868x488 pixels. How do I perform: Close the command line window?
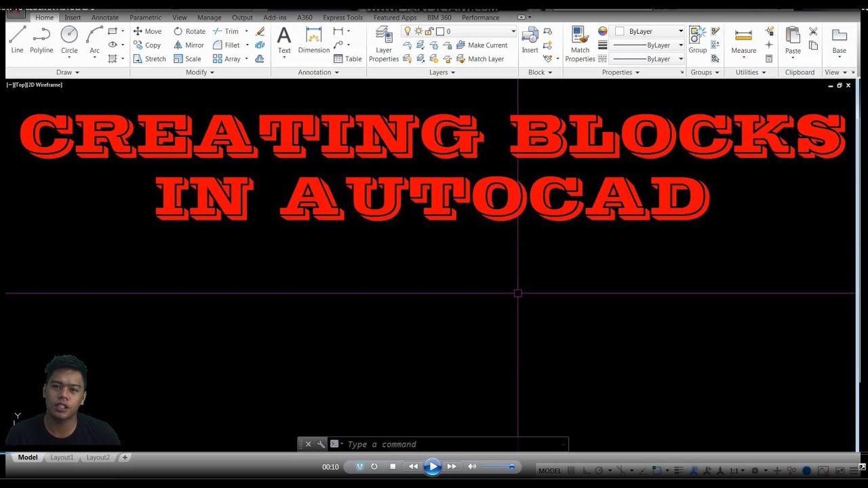[x=308, y=444]
